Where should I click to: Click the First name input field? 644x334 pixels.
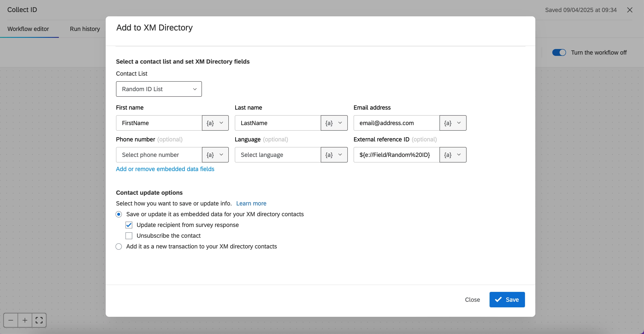pyautogui.click(x=159, y=123)
